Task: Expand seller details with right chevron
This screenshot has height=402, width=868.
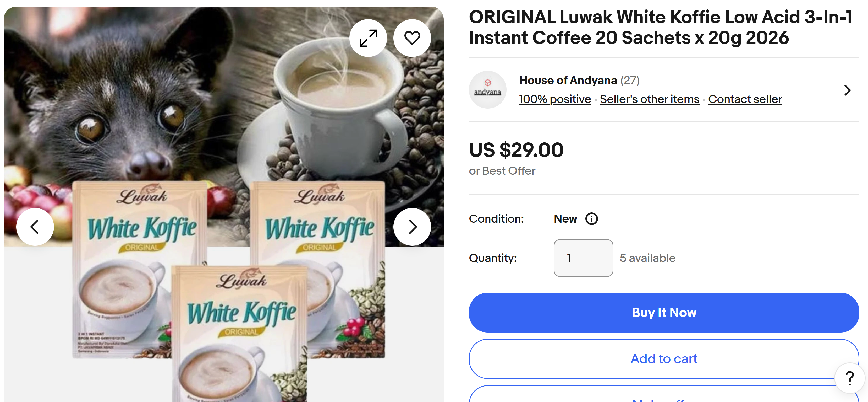Action: point(847,90)
